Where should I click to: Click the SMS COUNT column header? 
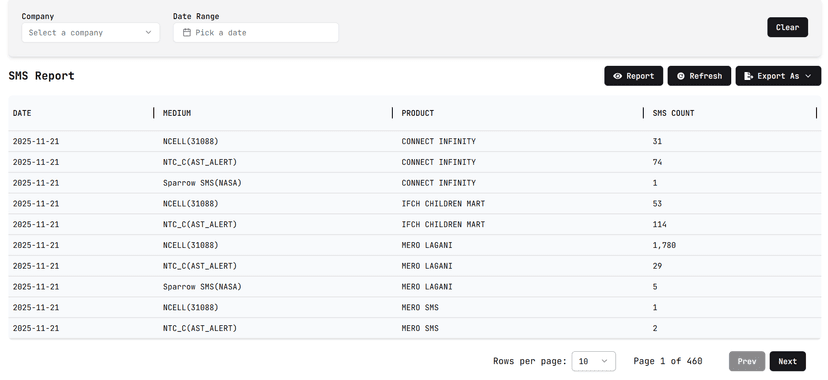(x=673, y=113)
